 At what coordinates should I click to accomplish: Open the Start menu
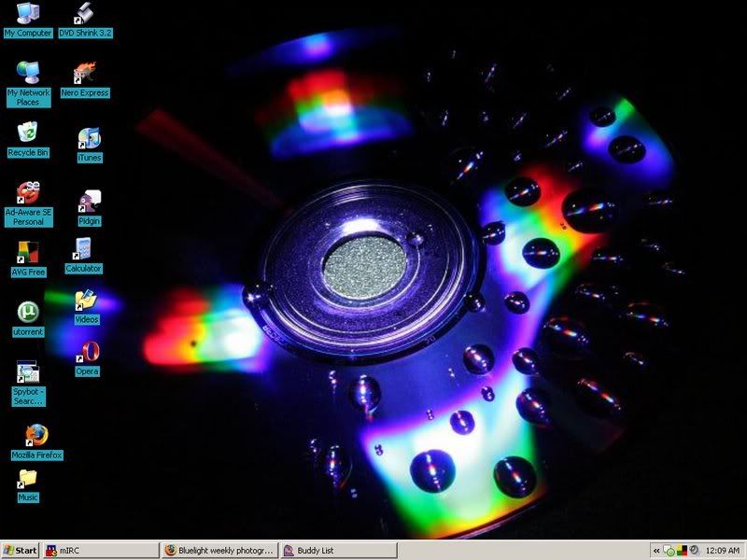click(20, 551)
